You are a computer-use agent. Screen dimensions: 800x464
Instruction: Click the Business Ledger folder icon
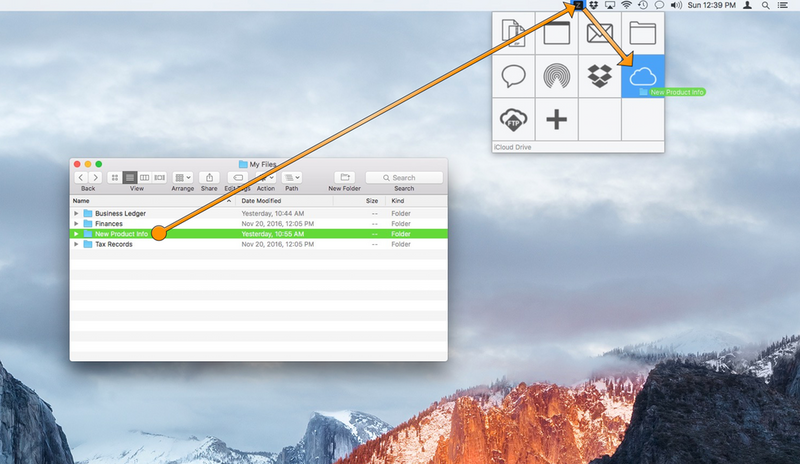click(x=88, y=213)
